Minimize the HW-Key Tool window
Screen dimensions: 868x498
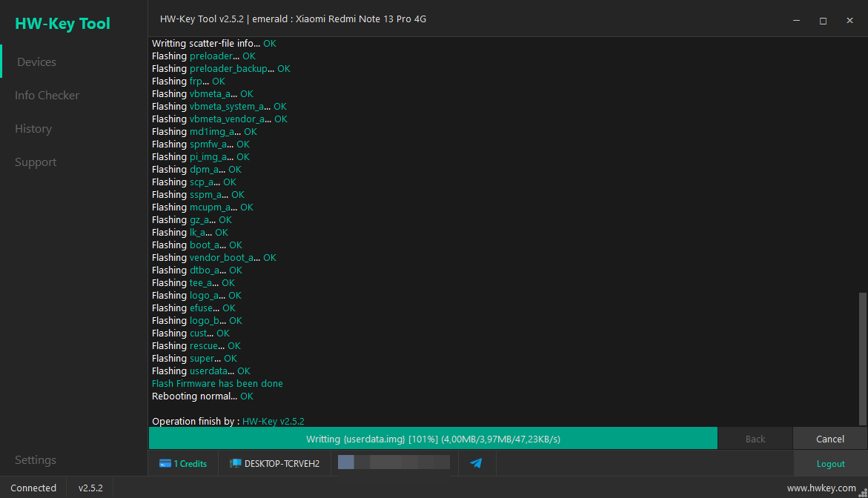(x=796, y=21)
